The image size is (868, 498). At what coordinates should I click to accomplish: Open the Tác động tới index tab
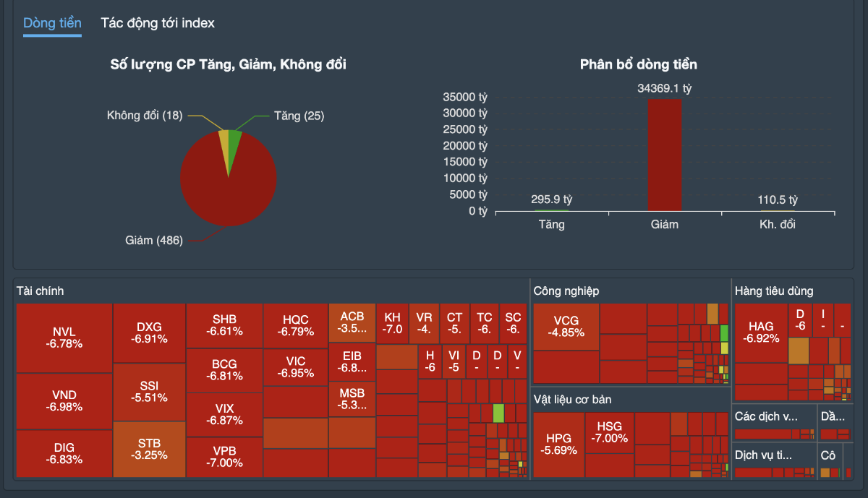coord(158,23)
